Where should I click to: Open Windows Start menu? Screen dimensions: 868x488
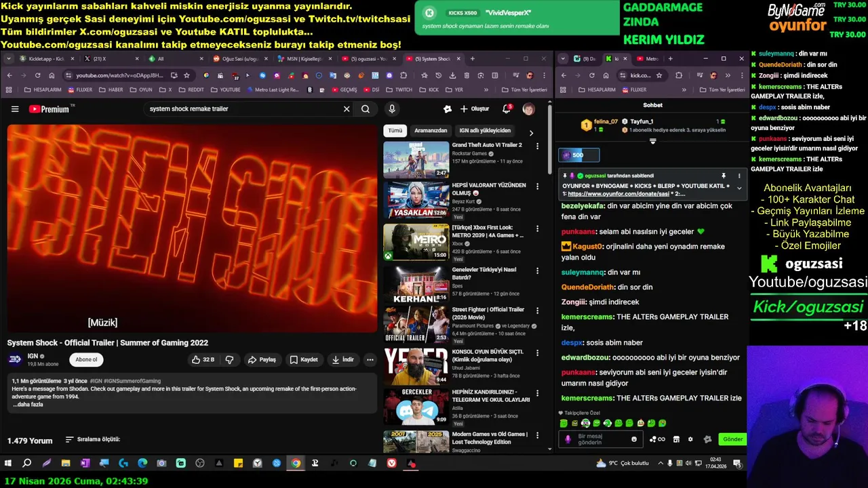[x=8, y=464]
